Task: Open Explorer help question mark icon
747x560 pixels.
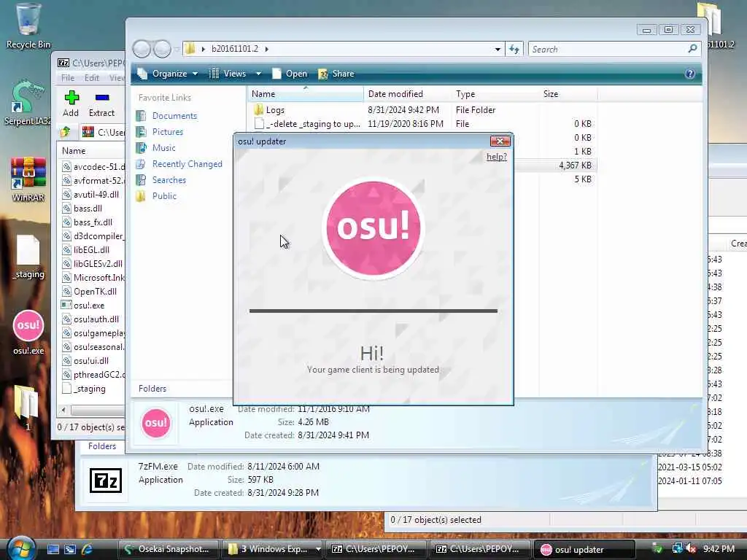Action: pyautogui.click(x=690, y=74)
